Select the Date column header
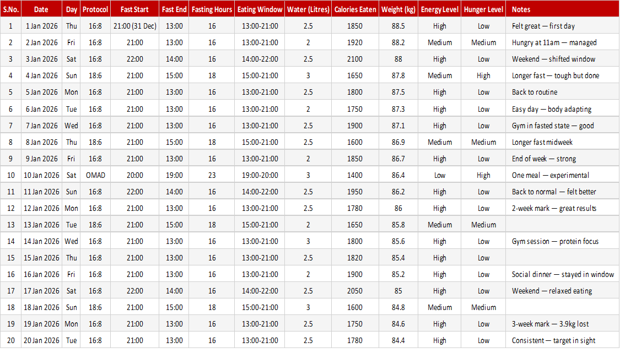The width and height of the screenshot is (620, 364). [41, 9]
